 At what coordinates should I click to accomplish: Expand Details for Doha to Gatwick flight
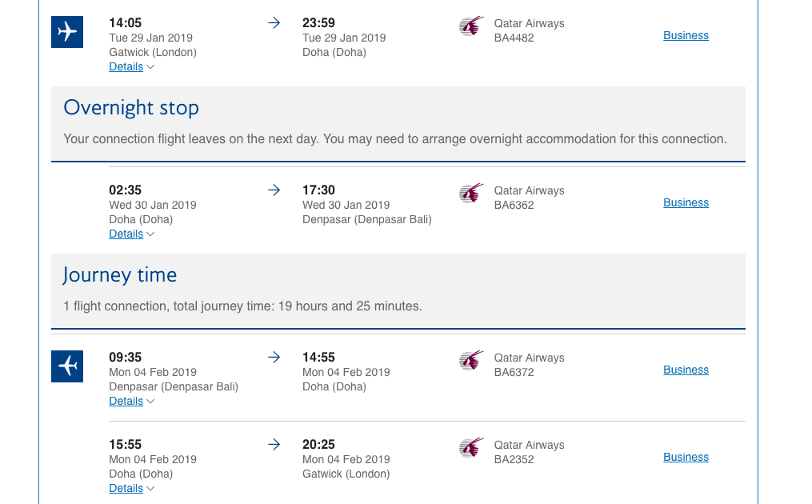(131, 489)
